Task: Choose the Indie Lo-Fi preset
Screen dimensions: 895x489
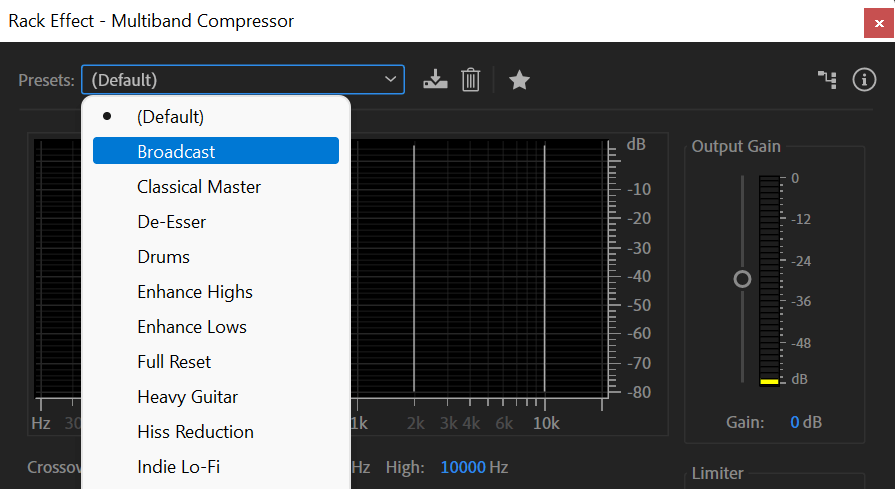Action: [216, 467]
